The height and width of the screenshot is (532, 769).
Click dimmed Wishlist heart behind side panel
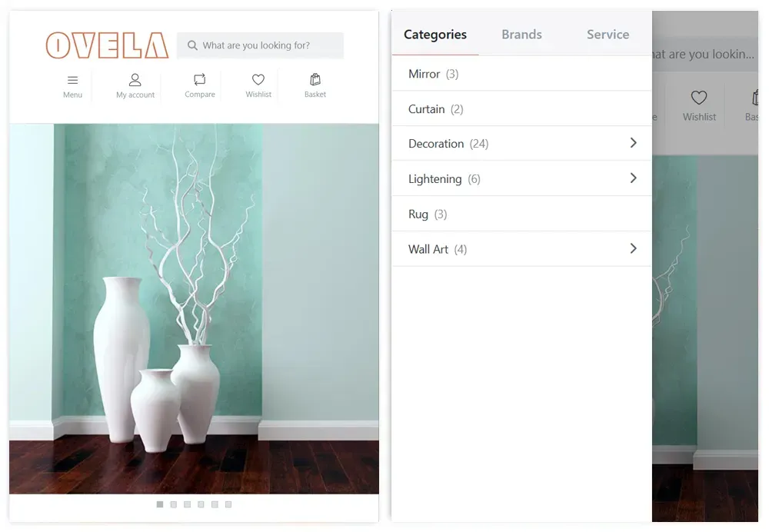click(x=699, y=98)
